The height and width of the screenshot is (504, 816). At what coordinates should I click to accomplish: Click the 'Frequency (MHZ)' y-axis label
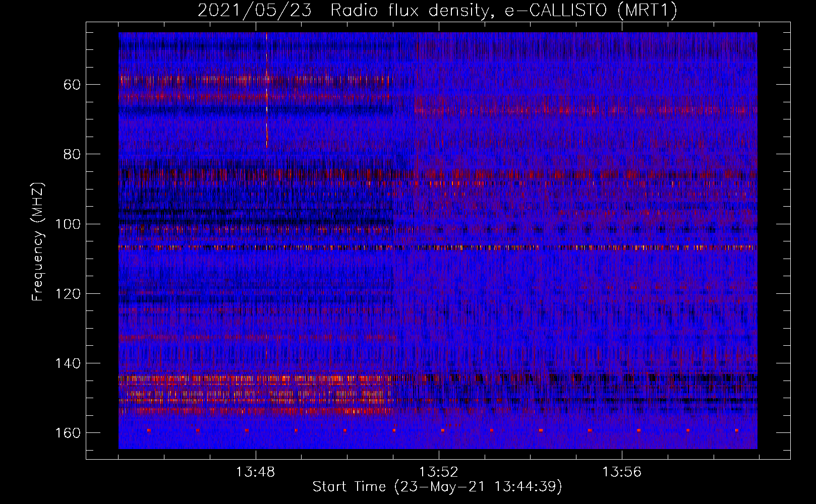(x=38, y=242)
